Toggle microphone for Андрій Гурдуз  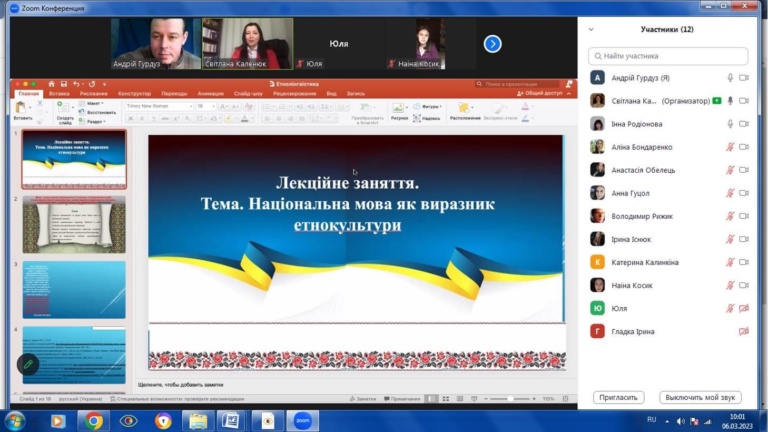click(731, 77)
